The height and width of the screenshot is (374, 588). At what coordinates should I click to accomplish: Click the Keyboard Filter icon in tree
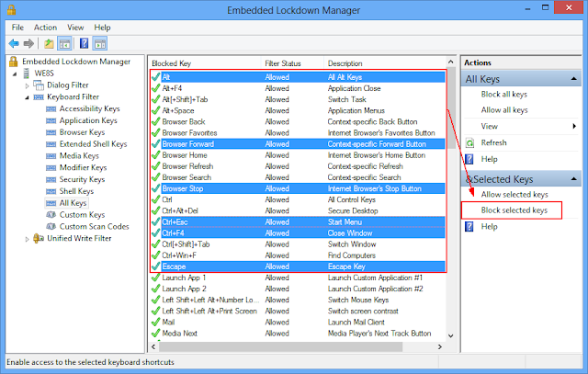point(39,97)
